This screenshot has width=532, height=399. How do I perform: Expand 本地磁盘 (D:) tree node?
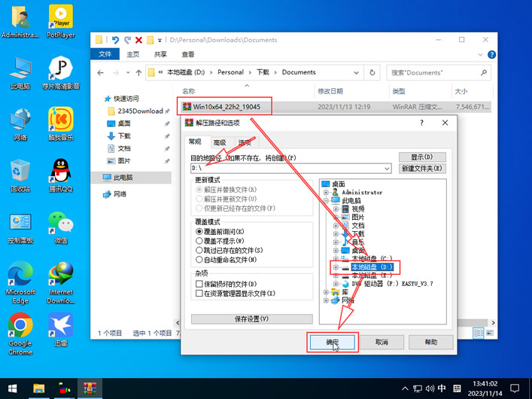[336, 267]
